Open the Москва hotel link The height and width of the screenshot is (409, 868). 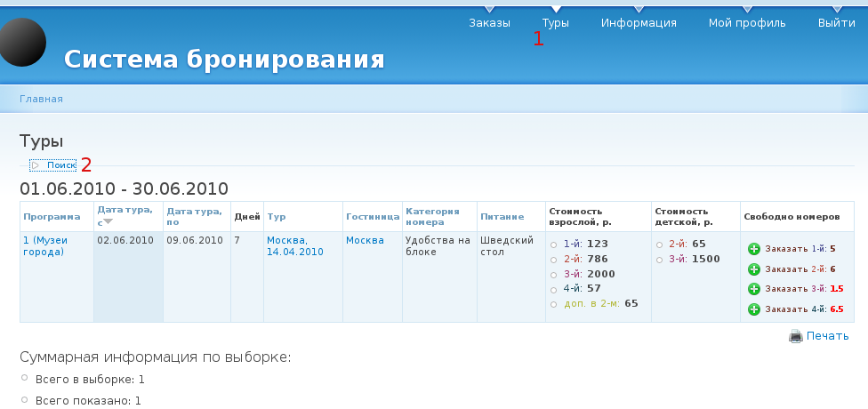tap(365, 241)
